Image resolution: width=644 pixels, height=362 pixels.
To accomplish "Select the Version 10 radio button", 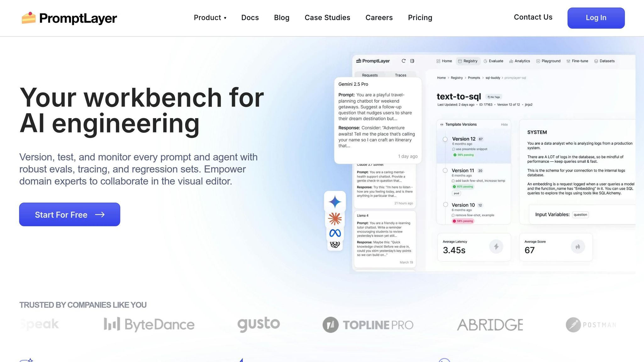I will point(445,205).
